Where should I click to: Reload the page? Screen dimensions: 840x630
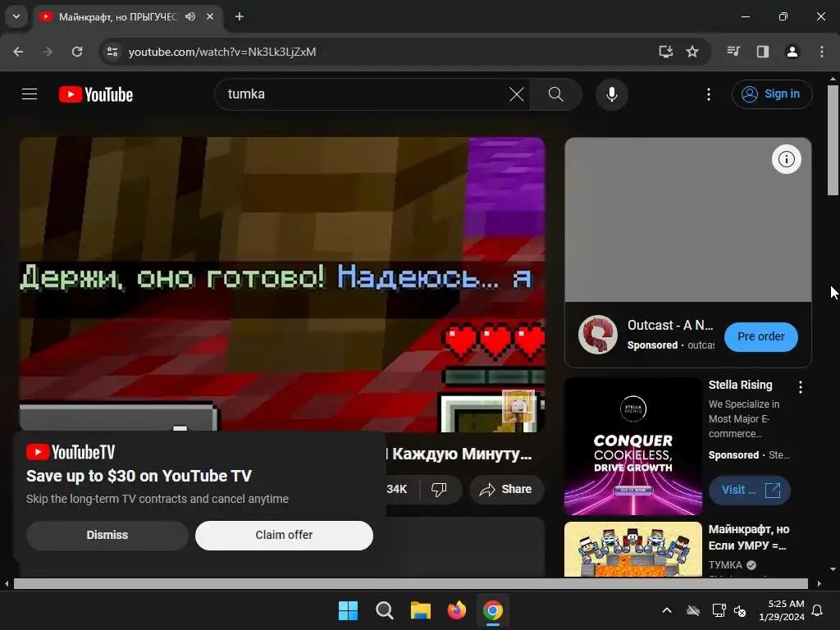click(77, 52)
